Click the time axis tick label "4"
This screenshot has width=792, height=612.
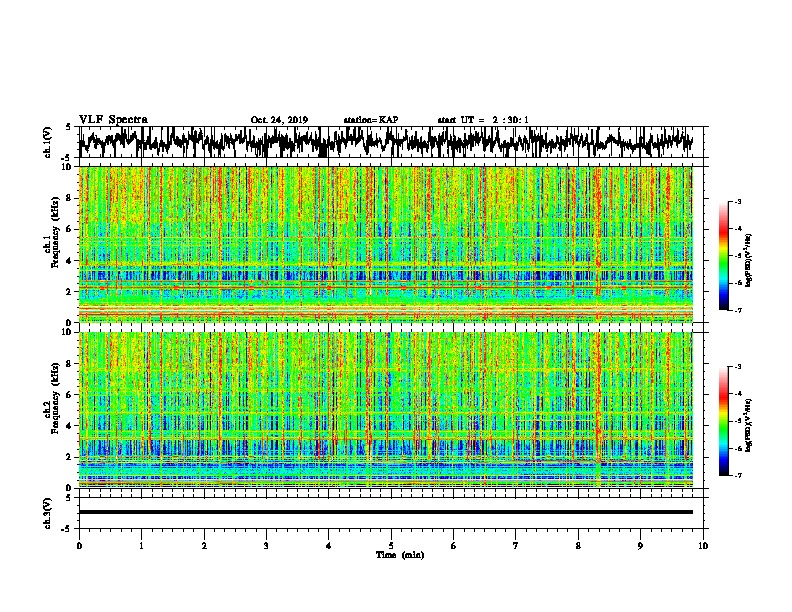click(329, 546)
